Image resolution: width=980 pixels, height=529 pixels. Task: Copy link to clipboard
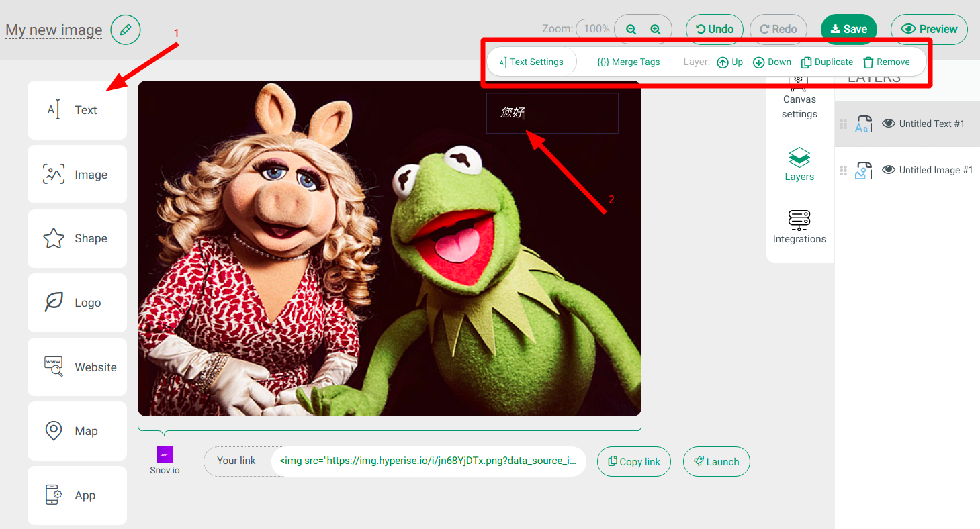coord(634,461)
